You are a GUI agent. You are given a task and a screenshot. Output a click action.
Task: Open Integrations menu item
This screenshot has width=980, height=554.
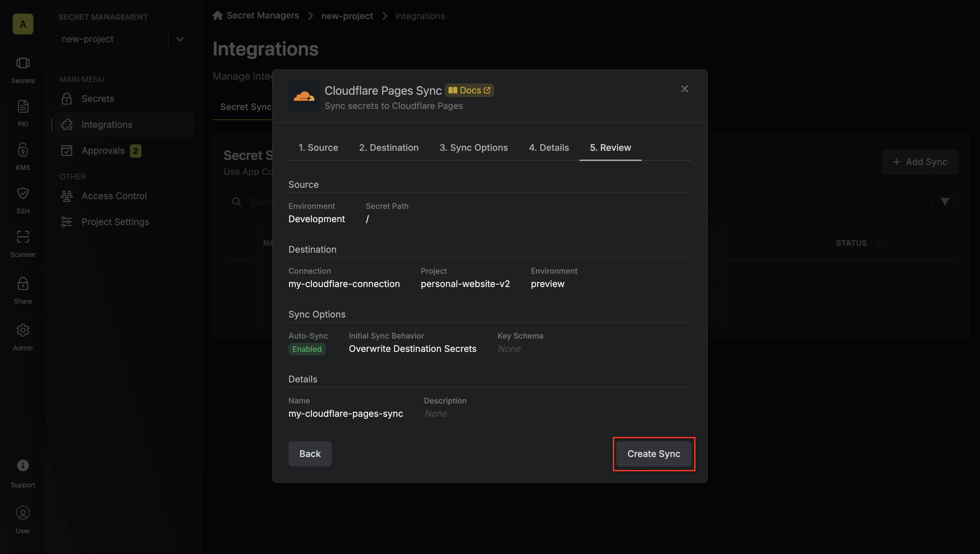click(124, 125)
